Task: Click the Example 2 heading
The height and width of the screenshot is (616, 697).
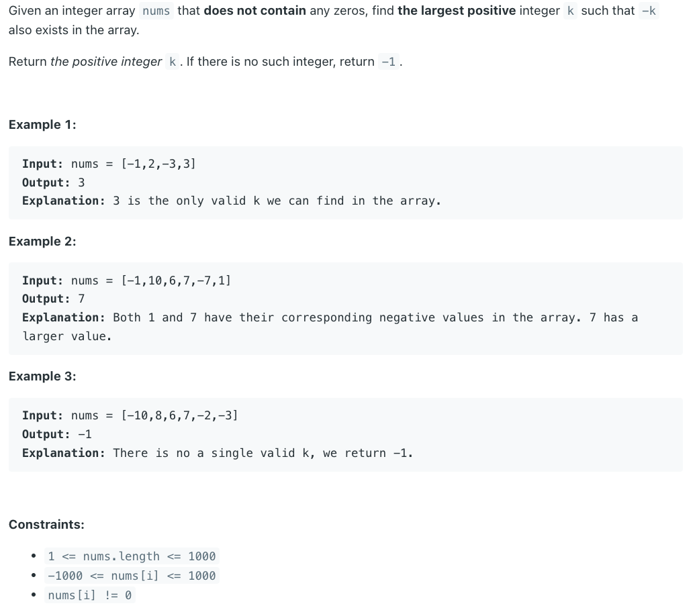Action: click(x=43, y=242)
